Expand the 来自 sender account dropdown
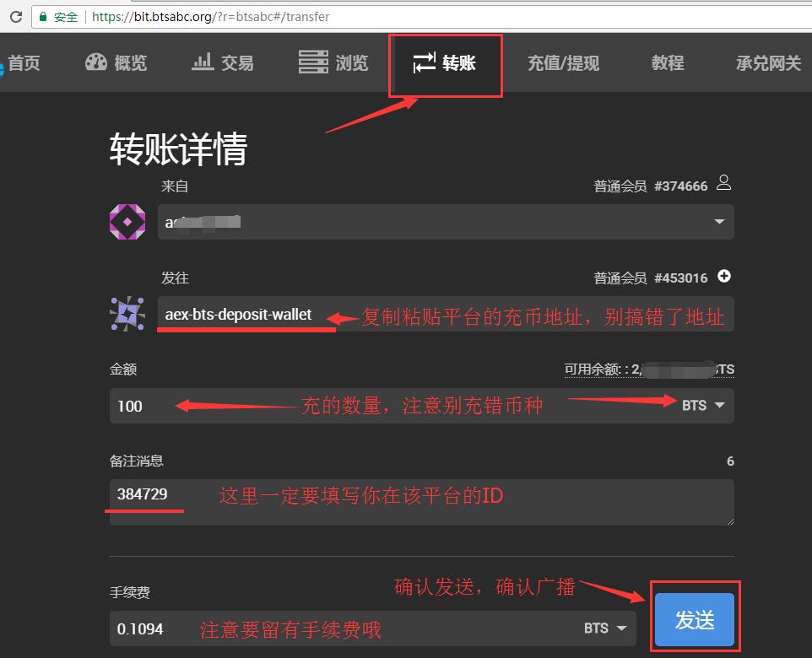812x658 pixels. pos(719,222)
